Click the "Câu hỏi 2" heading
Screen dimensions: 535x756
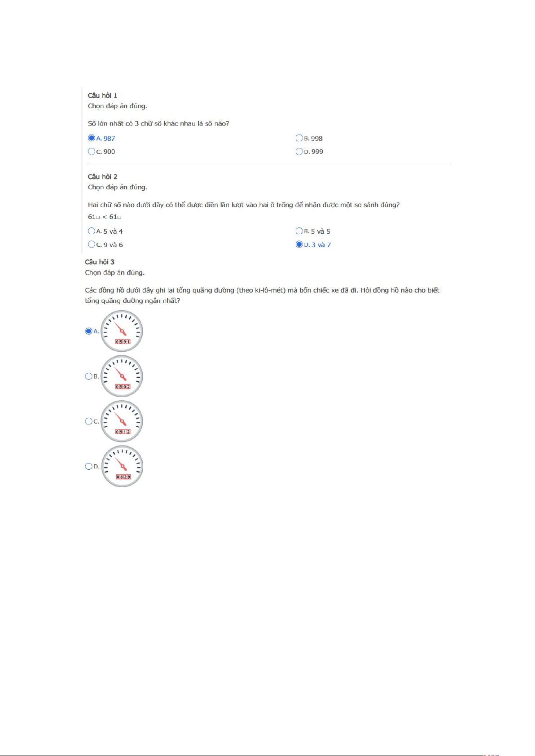(x=102, y=177)
